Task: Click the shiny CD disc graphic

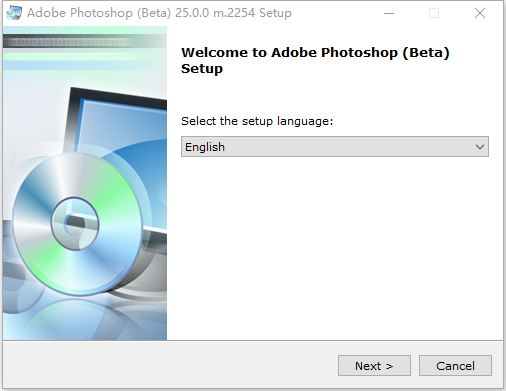Action: (77, 223)
